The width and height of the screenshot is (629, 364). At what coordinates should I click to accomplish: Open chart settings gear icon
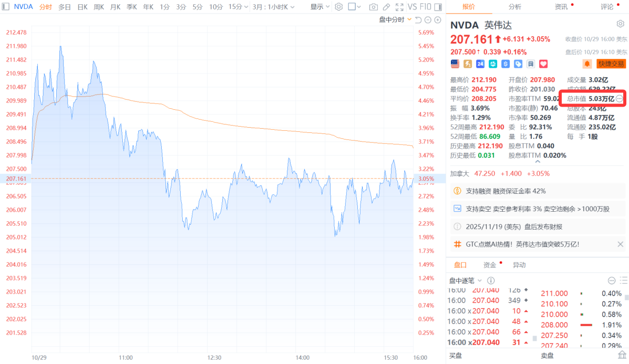338,7
